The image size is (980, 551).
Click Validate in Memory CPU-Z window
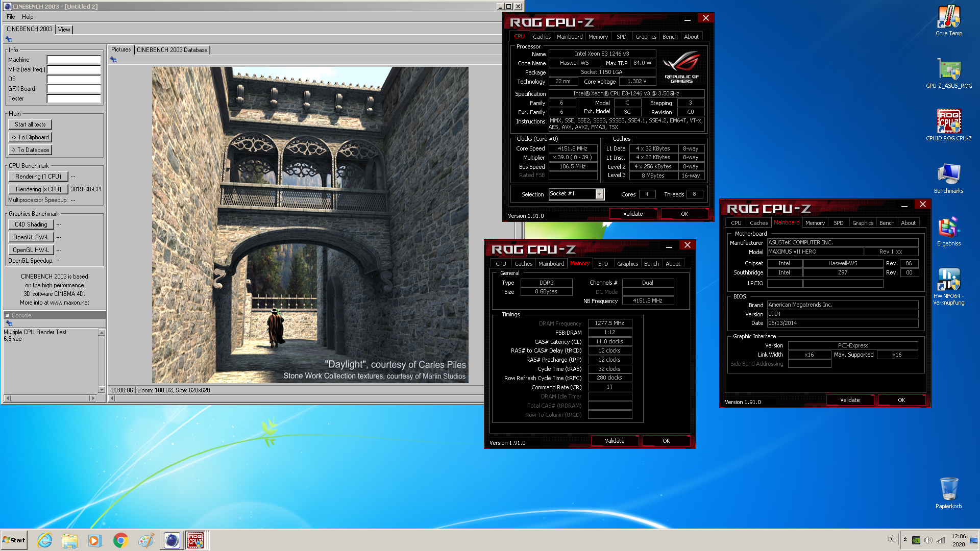tap(615, 441)
